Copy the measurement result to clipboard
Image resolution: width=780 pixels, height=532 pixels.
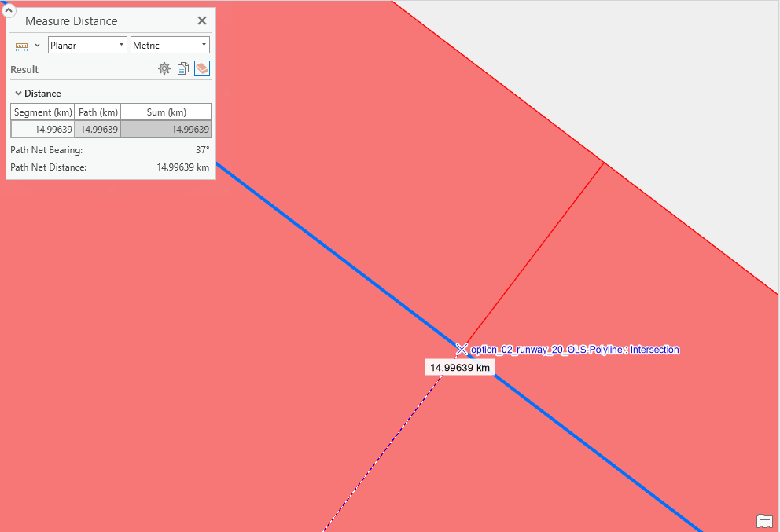tap(182, 68)
